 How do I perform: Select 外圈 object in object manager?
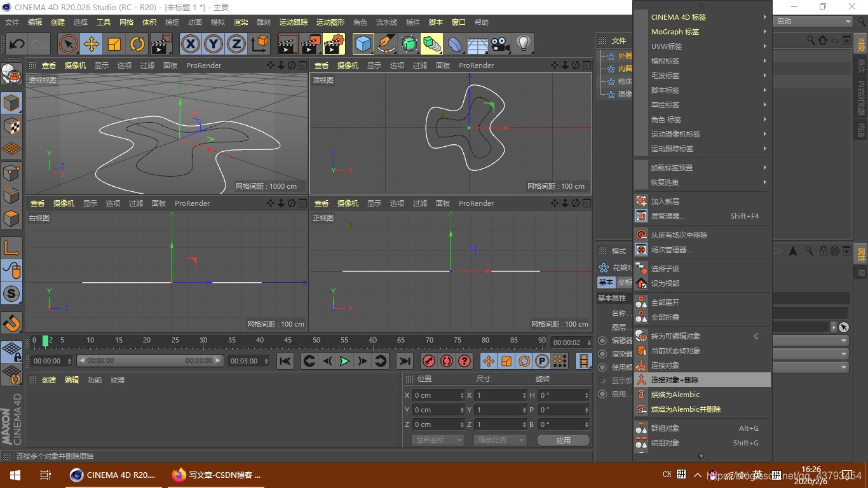pos(625,56)
